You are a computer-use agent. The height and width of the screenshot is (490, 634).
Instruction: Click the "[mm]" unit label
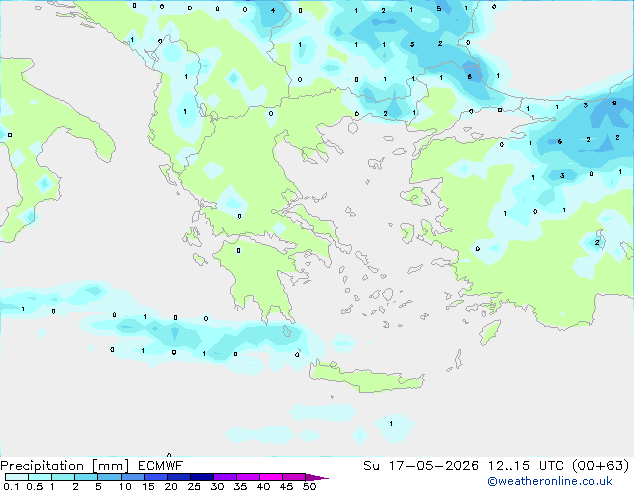(x=111, y=466)
